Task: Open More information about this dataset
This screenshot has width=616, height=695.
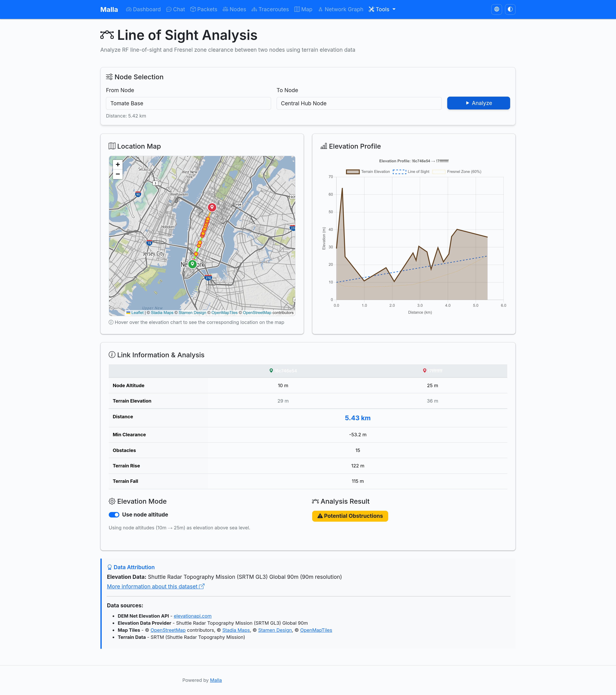Action: (x=156, y=586)
